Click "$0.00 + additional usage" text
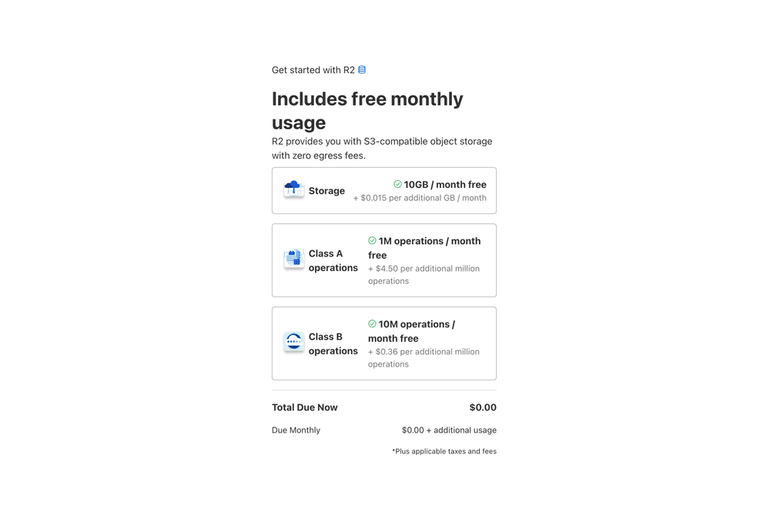 coord(449,430)
